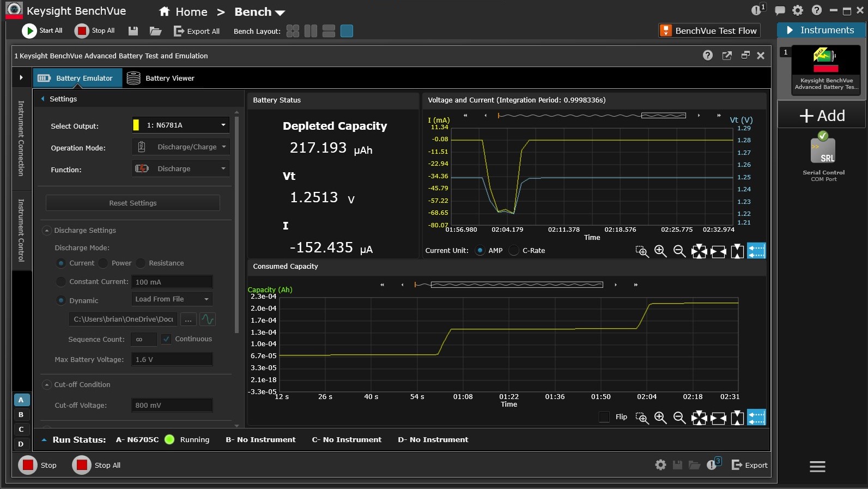Click the Reset Settings button
This screenshot has width=868, height=489.
click(133, 203)
